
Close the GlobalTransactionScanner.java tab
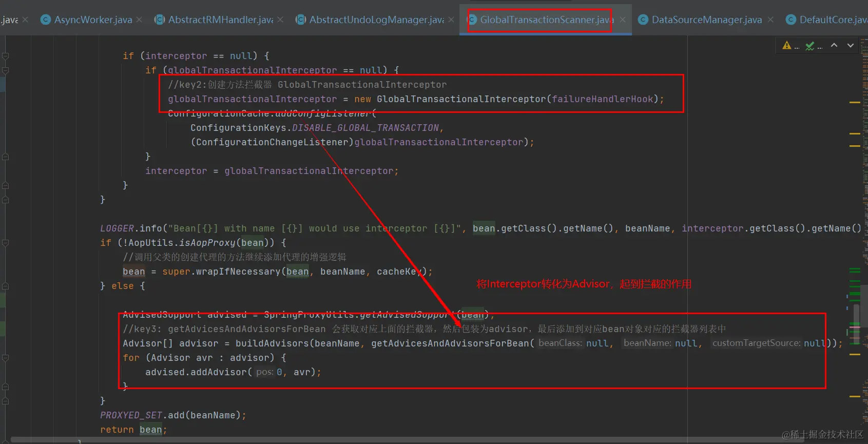(x=623, y=20)
